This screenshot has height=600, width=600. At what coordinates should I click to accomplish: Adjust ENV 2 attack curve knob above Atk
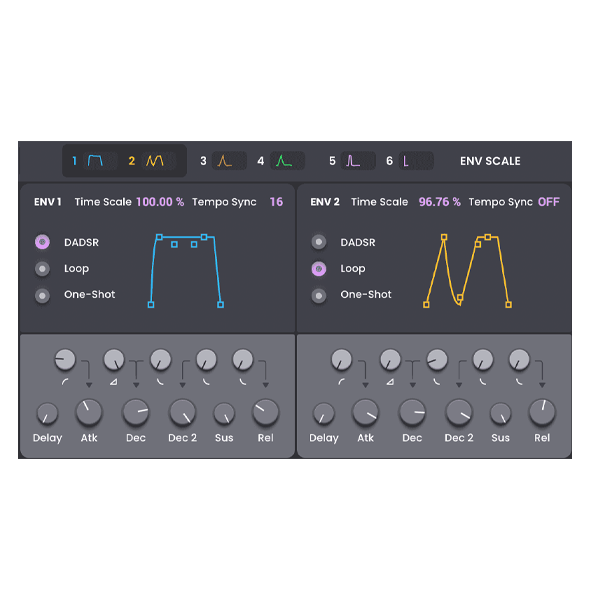(341, 360)
